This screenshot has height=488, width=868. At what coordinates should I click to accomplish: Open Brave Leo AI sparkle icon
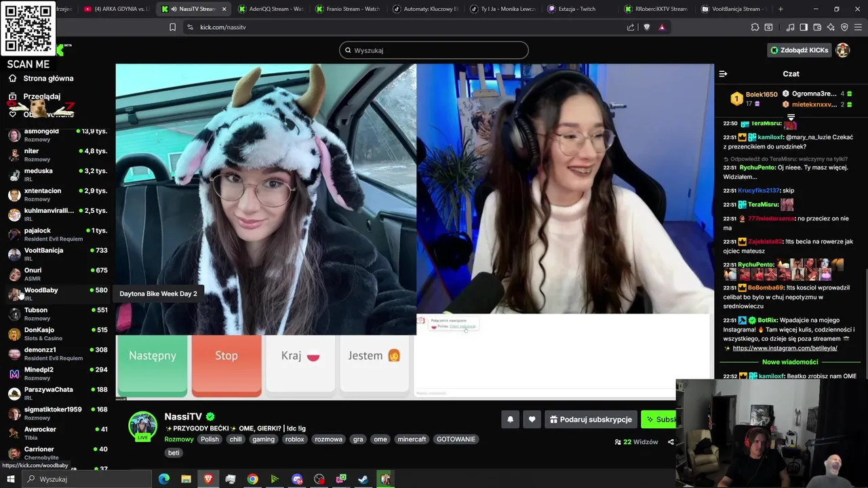tap(831, 27)
